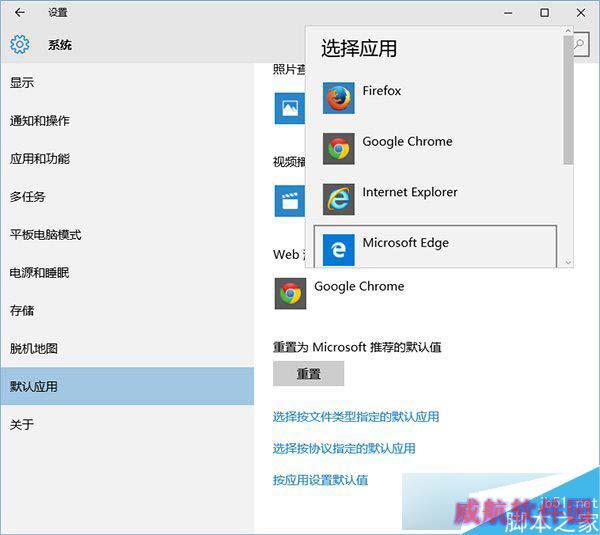
Task: Select Internet Explorer text in the app list
Action: point(410,192)
